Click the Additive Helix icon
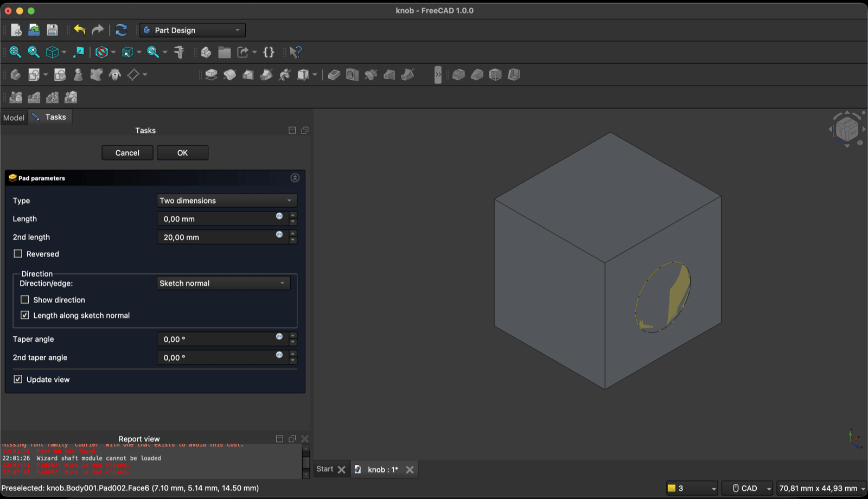868x499 pixels. tap(285, 74)
